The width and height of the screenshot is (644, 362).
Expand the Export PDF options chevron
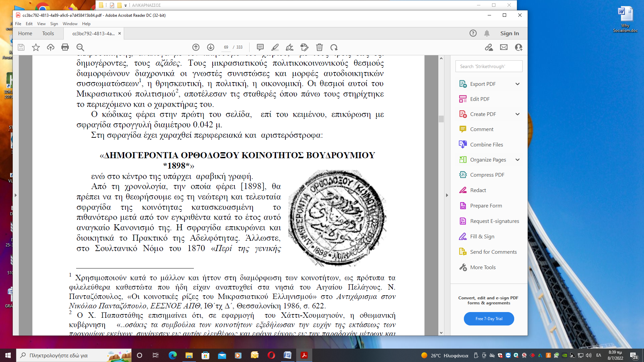(x=518, y=84)
